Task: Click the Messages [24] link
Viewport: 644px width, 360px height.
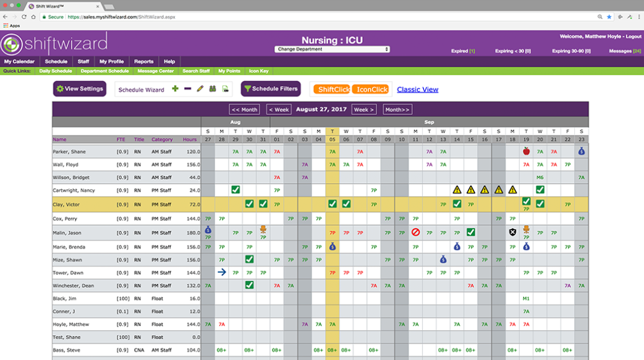Action: coord(626,50)
